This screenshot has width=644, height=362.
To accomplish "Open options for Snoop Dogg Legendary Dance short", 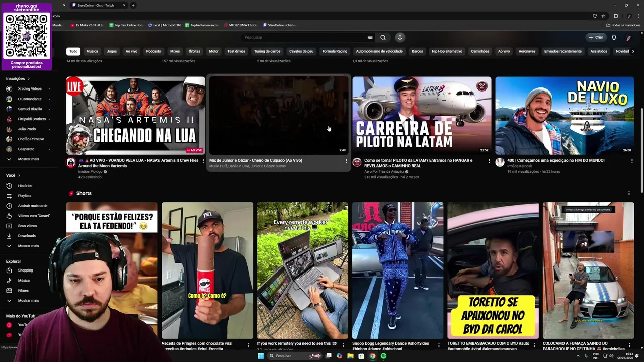I will [439, 345].
